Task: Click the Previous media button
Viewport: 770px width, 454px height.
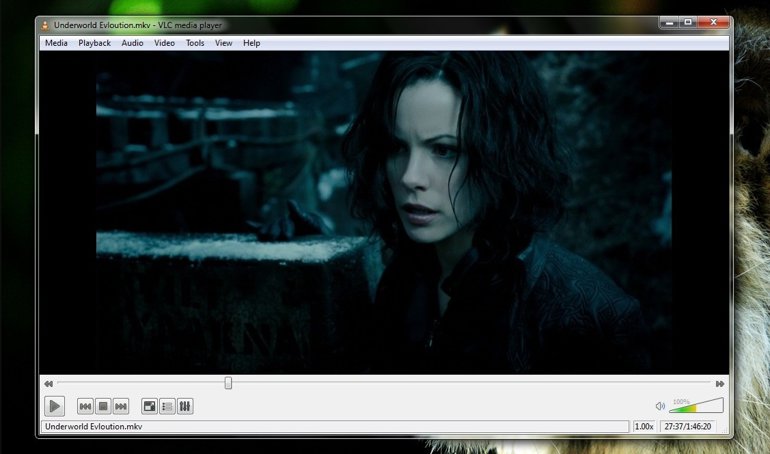Action: [x=86, y=406]
